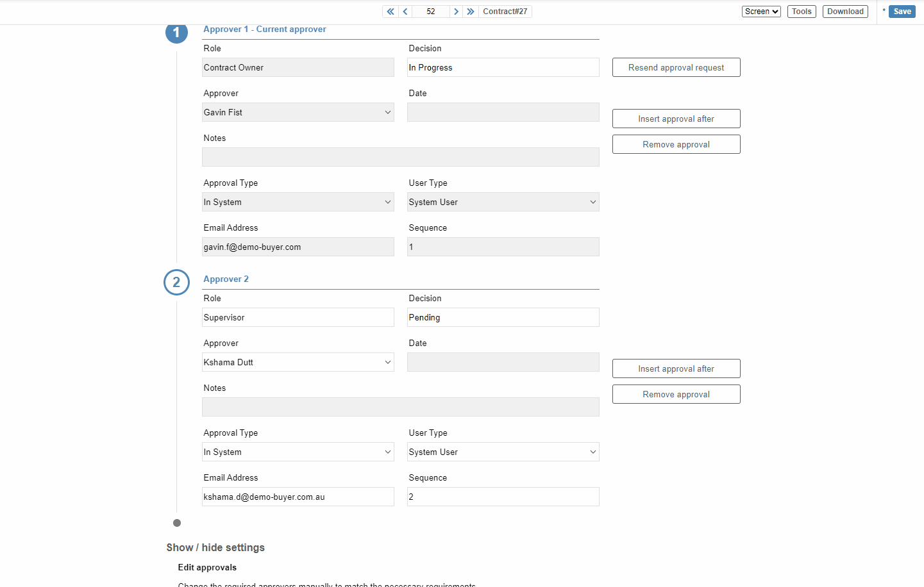Edit the record number field showing 52

click(431, 12)
